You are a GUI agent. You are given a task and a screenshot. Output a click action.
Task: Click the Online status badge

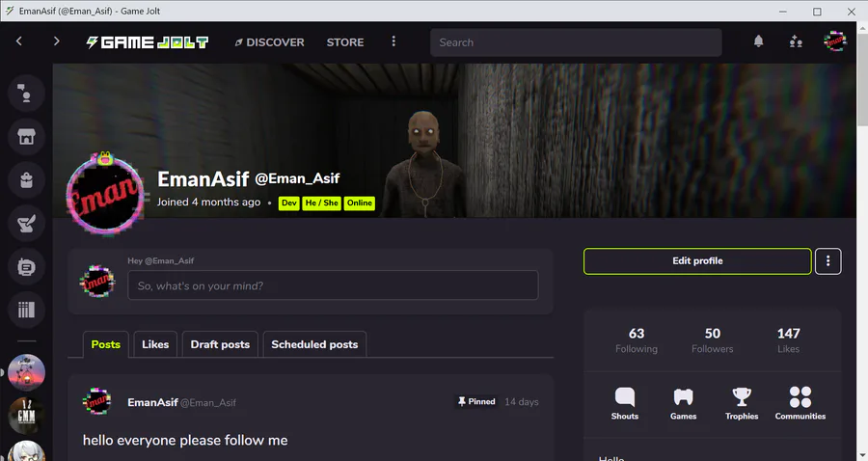point(360,203)
